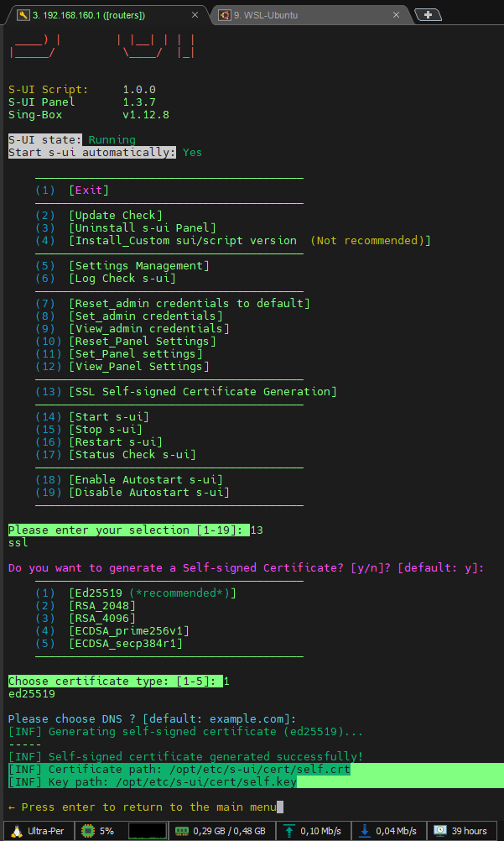Click the CPU chip usage icon
Screen dimensions: 504x841
click(86, 831)
